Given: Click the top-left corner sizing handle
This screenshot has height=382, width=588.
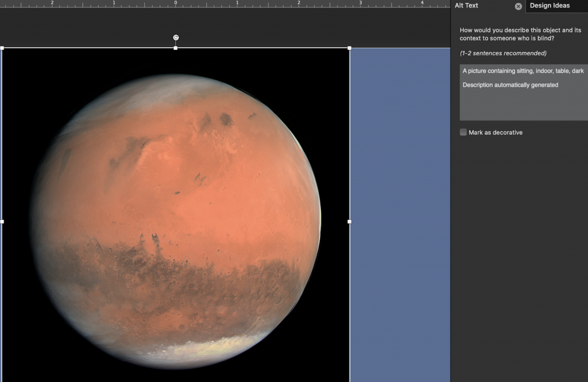Looking at the screenshot, I should click(x=2, y=48).
